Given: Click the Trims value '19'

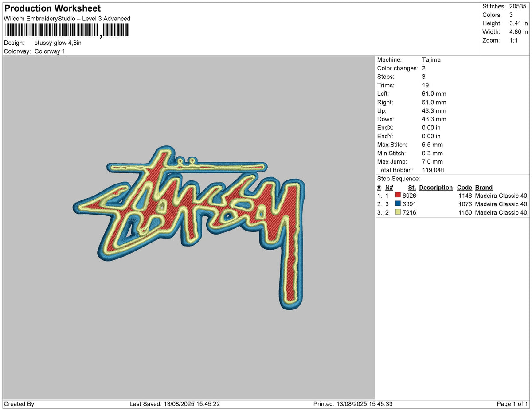Looking at the screenshot, I should [426, 85].
